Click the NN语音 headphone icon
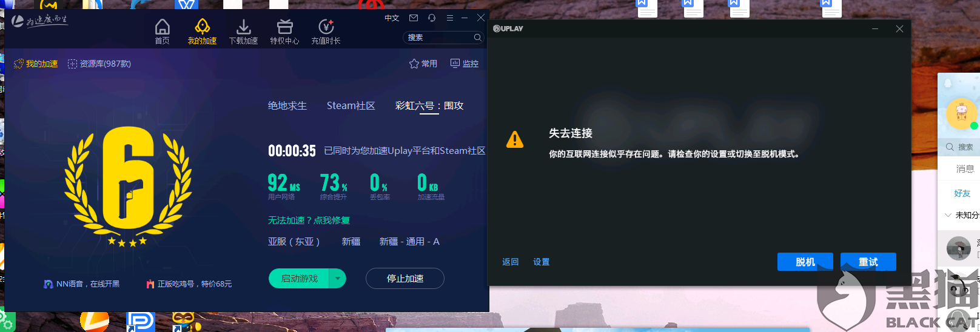The height and width of the screenshot is (332, 980). 49,284
